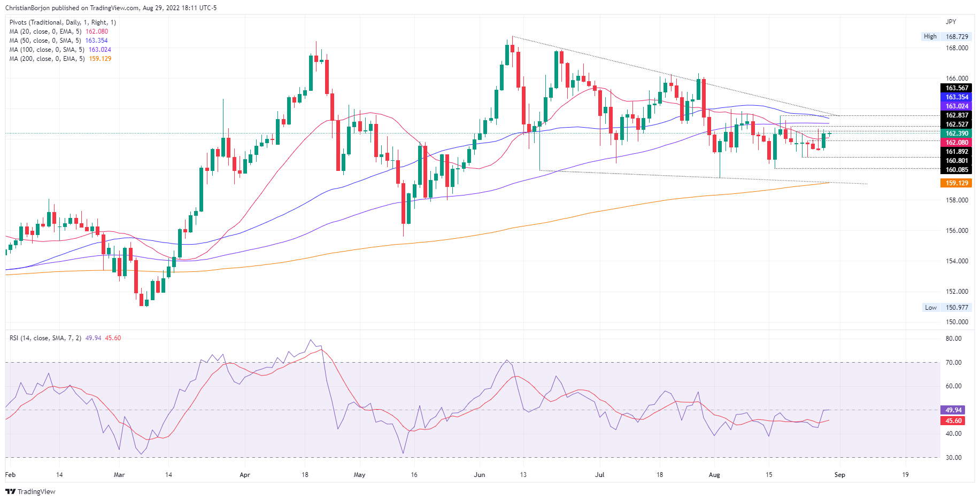Click the TradingView logo icon
Screen dimensions: 980x501
10,491
